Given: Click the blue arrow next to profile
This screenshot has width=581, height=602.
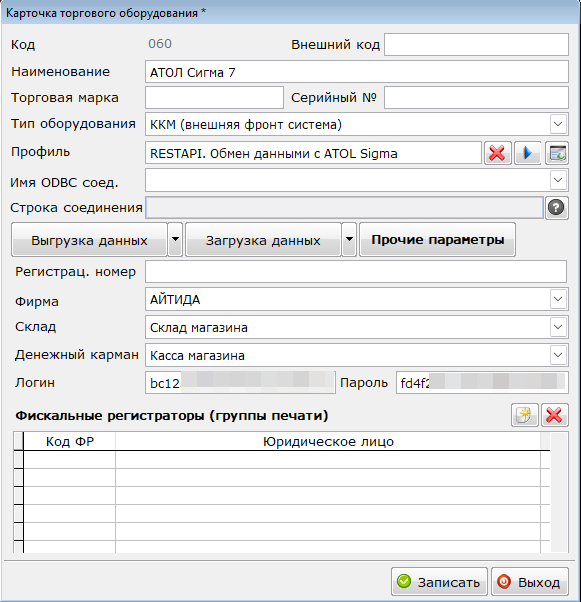Looking at the screenshot, I should (x=527, y=153).
